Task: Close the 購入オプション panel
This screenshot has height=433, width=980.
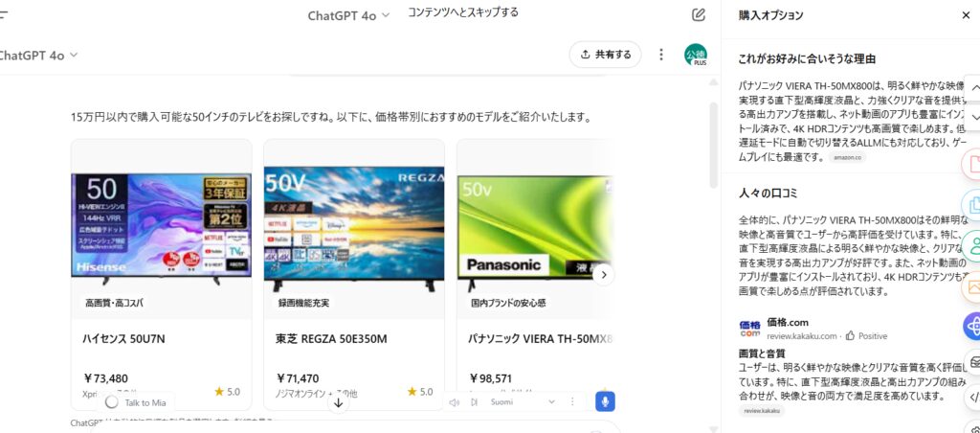Action: [966, 15]
